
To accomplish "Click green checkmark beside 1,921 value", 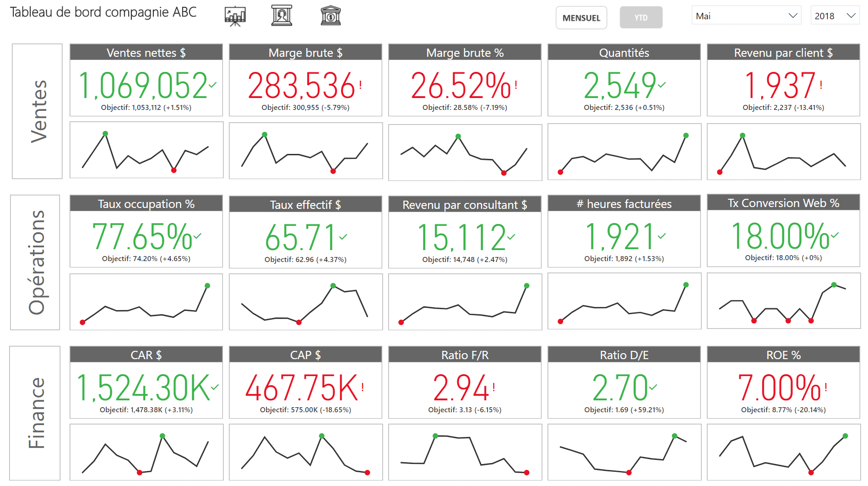I will (662, 236).
